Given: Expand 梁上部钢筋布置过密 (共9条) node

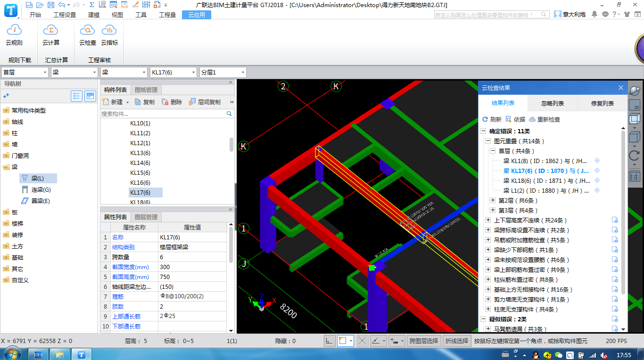Looking at the screenshot, I should [x=488, y=270].
